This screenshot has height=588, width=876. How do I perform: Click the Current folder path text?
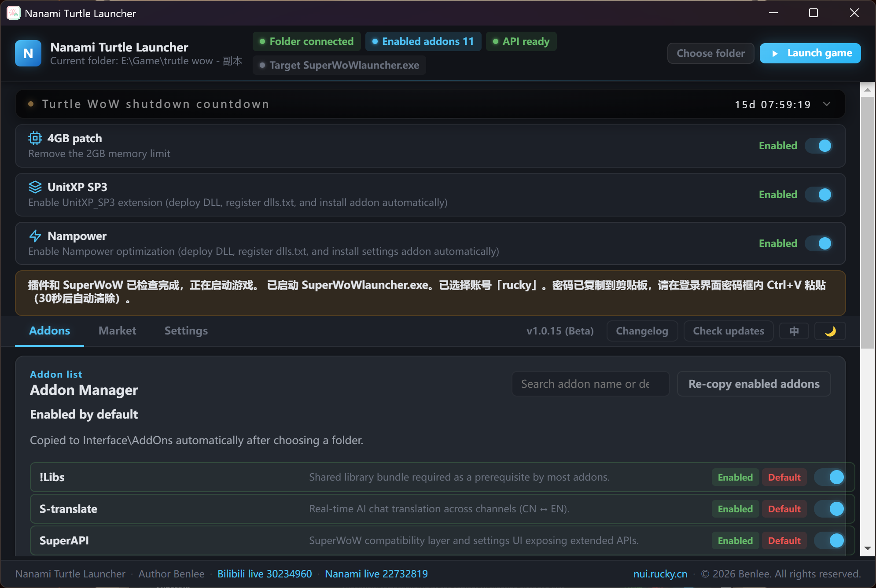146,61
